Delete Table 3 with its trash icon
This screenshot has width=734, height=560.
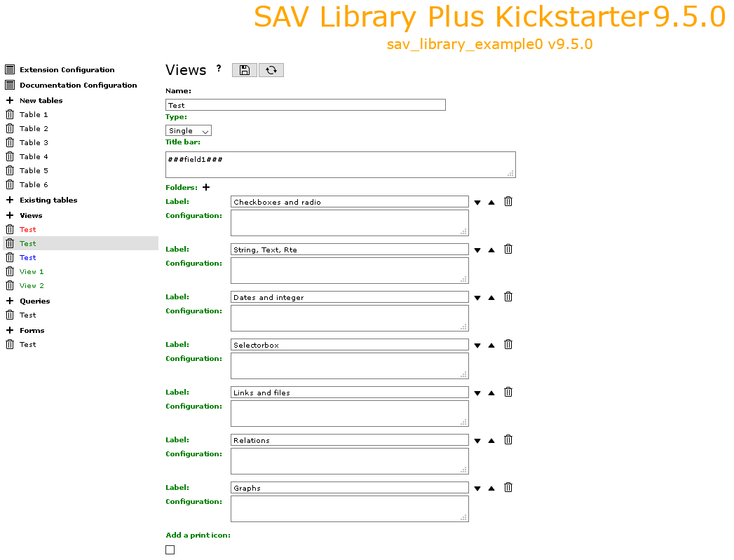10,142
